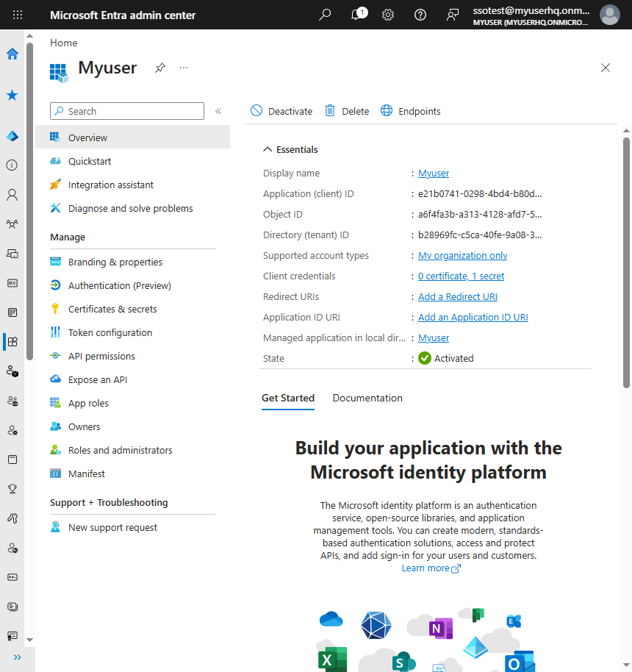Click the blue diamond icon in left rail
The image size is (632, 672).
point(12,136)
